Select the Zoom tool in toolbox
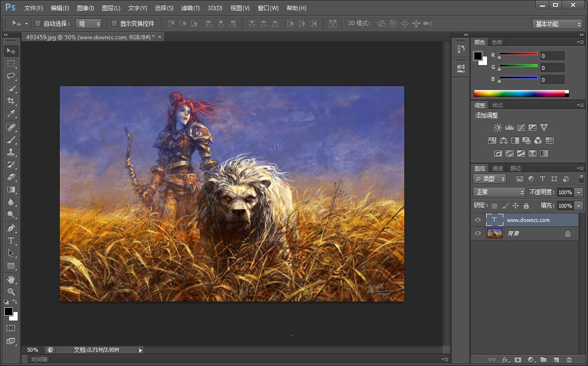The height and width of the screenshot is (366, 588). (11, 291)
